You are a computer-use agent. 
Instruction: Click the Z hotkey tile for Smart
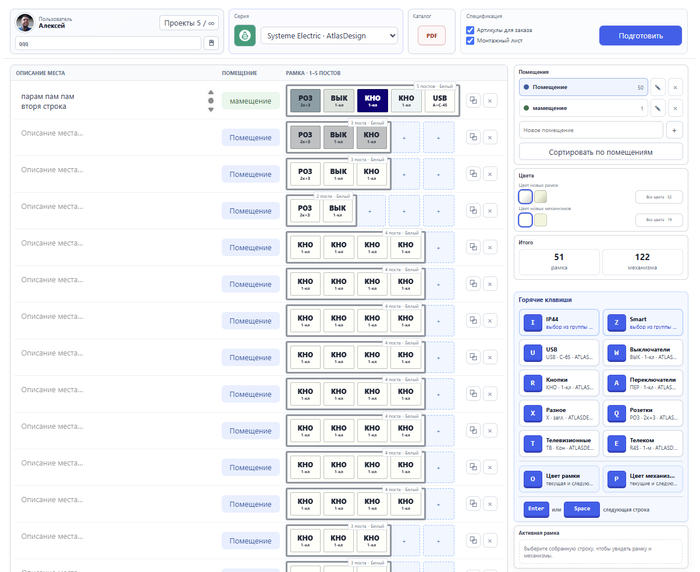pyautogui.click(x=643, y=322)
